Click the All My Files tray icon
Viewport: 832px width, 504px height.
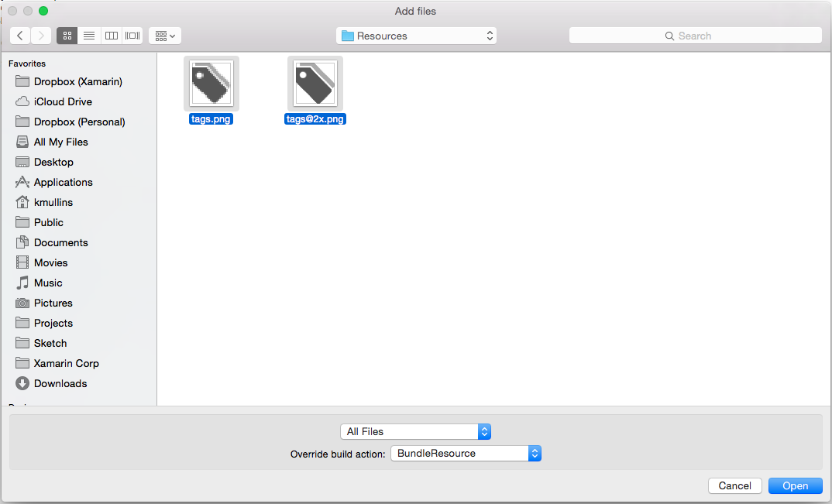point(22,142)
